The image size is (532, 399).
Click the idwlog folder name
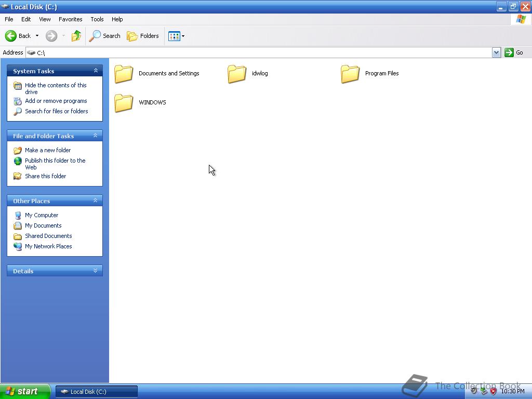260,73
